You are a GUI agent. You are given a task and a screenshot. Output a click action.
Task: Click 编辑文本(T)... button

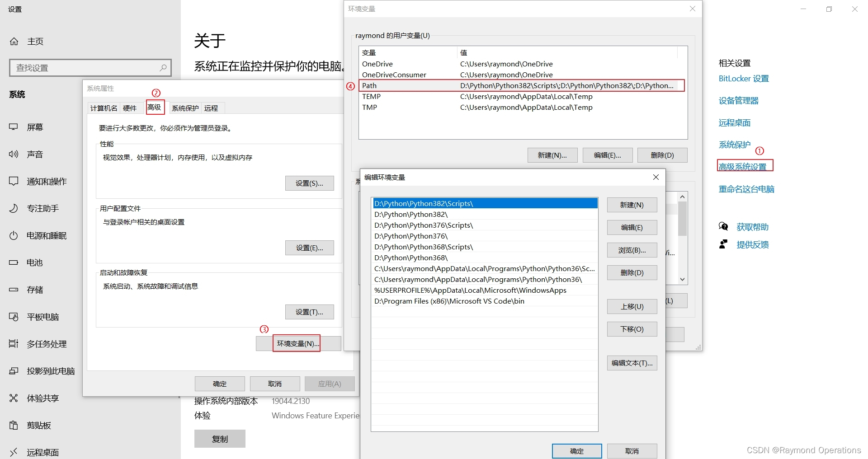pos(632,363)
